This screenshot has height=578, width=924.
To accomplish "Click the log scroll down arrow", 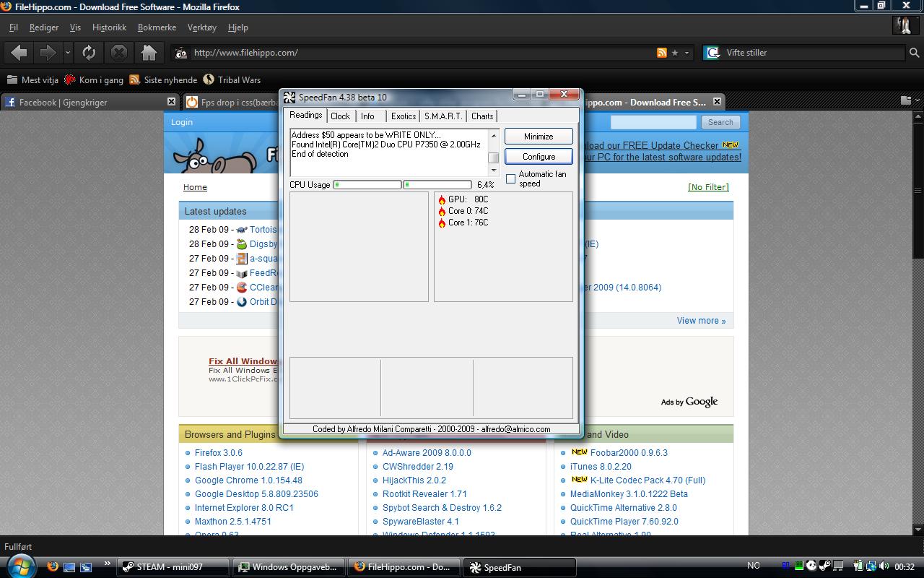I will 494,171.
